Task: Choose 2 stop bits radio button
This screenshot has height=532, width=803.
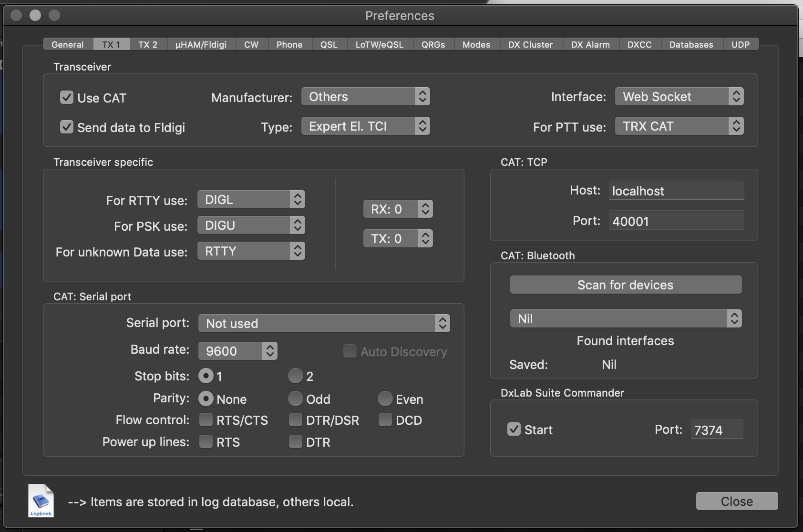Action: 296,376
